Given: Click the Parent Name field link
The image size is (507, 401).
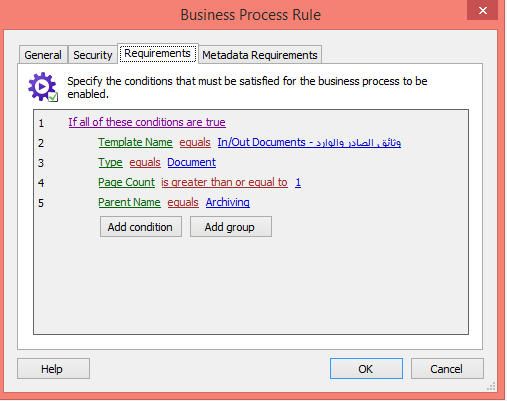Looking at the screenshot, I should (129, 202).
